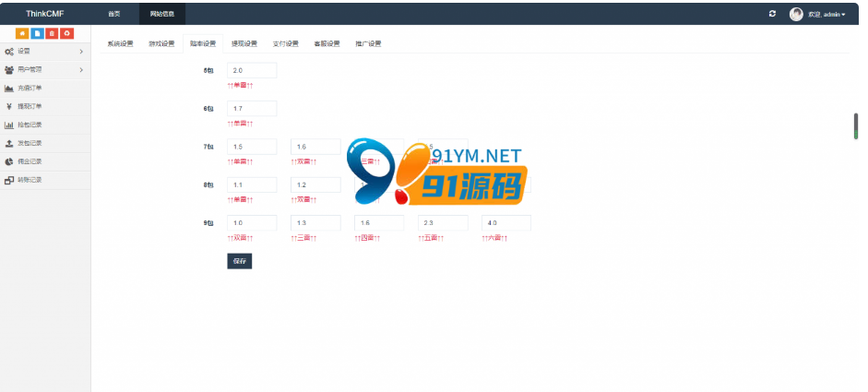Click the 保存 save button
The height and width of the screenshot is (392, 868).
[239, 261]
